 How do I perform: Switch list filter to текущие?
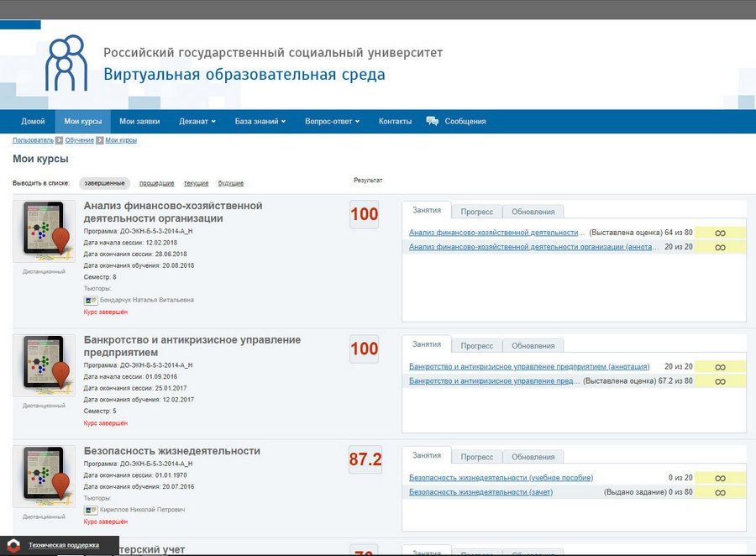pos(196,183)
